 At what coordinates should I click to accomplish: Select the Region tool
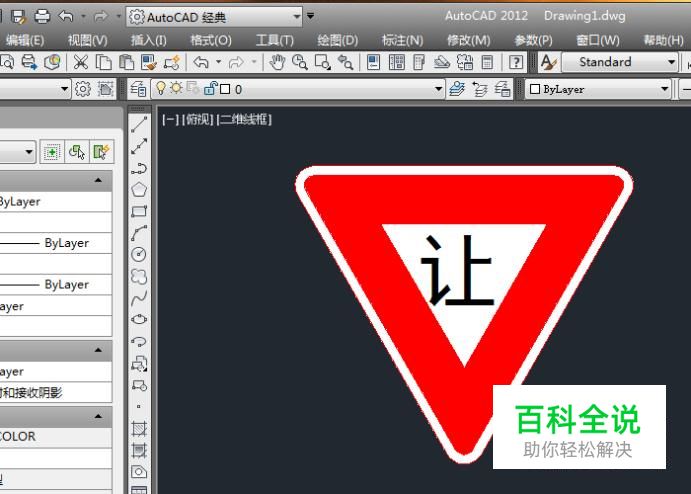139,472
